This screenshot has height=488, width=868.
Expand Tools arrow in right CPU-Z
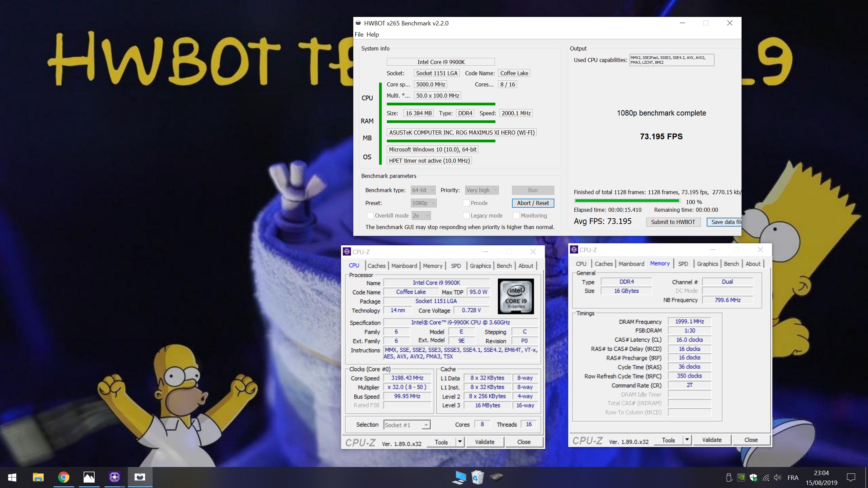687,440
